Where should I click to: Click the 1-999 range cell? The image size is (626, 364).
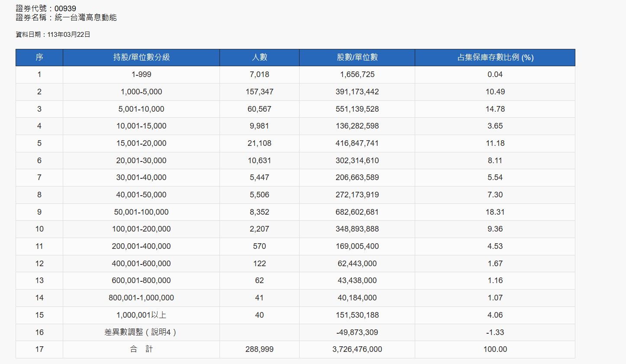(142, 74)
